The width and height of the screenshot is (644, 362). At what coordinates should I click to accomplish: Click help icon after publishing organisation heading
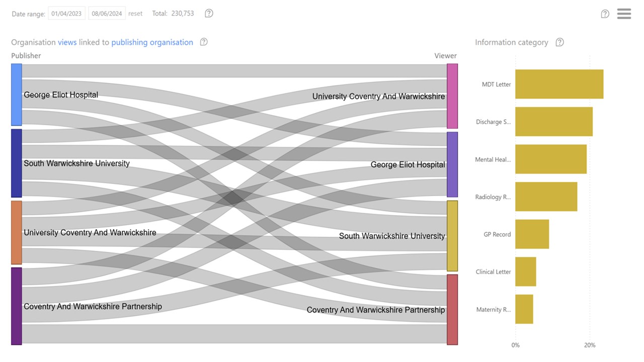coord(204,42)
